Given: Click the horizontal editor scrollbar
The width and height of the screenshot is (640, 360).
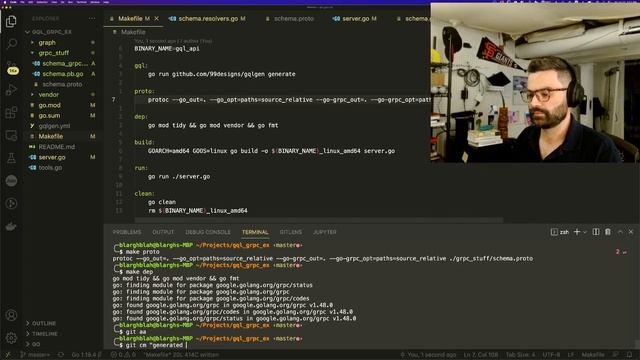Looking at the screenshot, I should pyautogui.click(x=318, y=220).
